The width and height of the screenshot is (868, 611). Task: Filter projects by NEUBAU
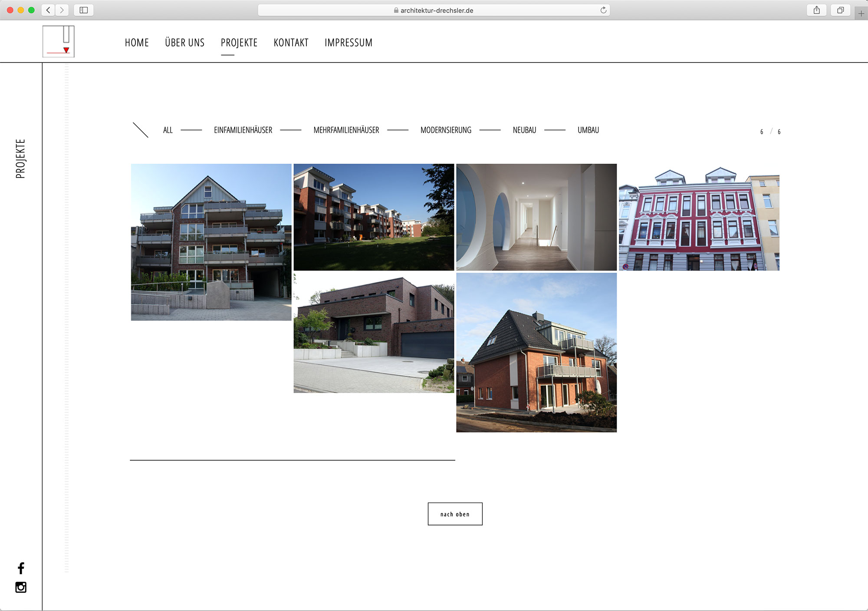coord(524,130)
